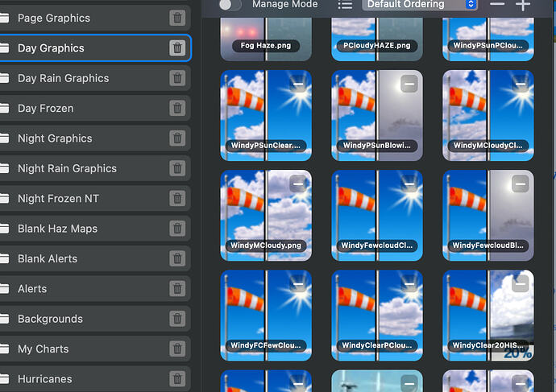Click the trash icon in the Alerts row
This screenshot has height=392, width=556.
pyautogui.click(x=177, y=289)
